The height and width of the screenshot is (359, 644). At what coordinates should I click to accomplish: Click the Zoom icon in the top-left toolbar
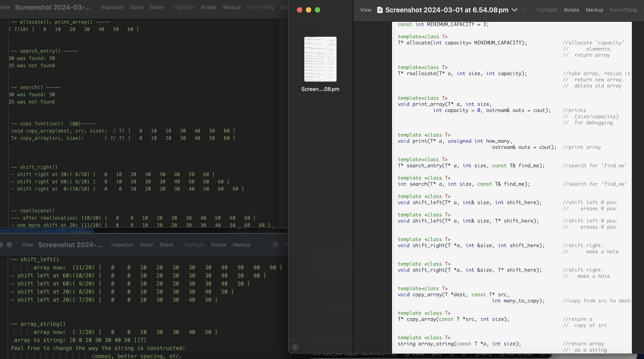click(x=137, y=7)
